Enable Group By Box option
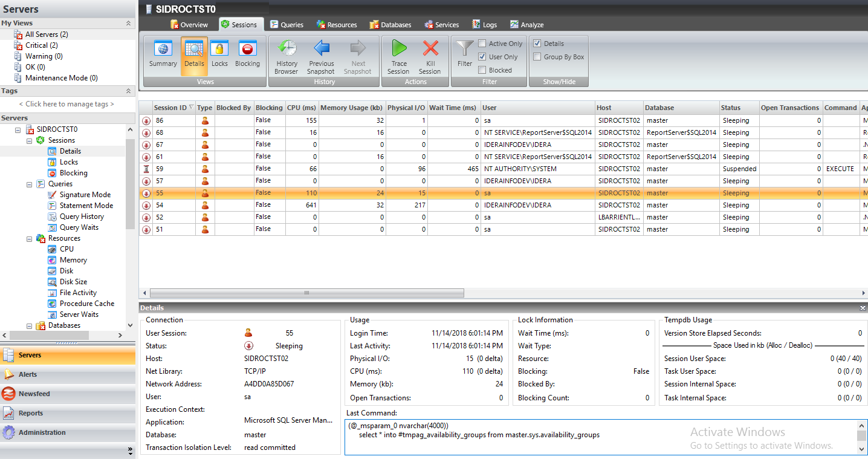Image resolution: width=868 pixels, height=459 pixels. coord(537,57)
